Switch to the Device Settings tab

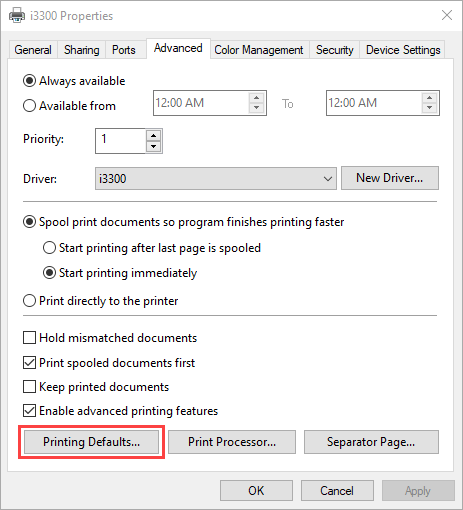click(x=403, y=50)
